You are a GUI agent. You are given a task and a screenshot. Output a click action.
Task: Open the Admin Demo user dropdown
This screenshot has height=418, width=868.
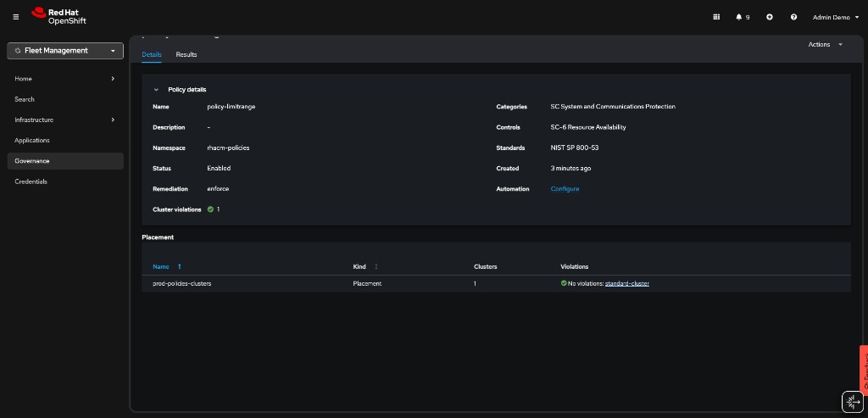(836, 17)
